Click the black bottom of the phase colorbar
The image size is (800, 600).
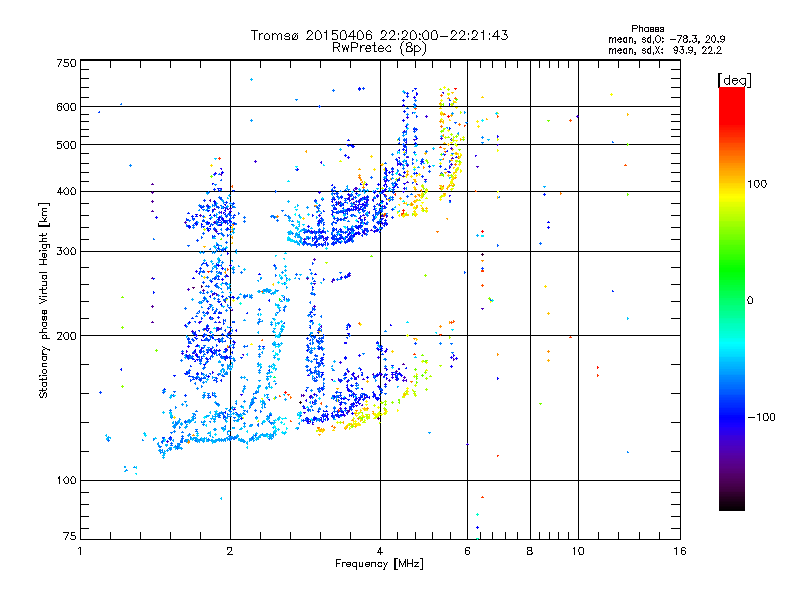pos(732,505)
